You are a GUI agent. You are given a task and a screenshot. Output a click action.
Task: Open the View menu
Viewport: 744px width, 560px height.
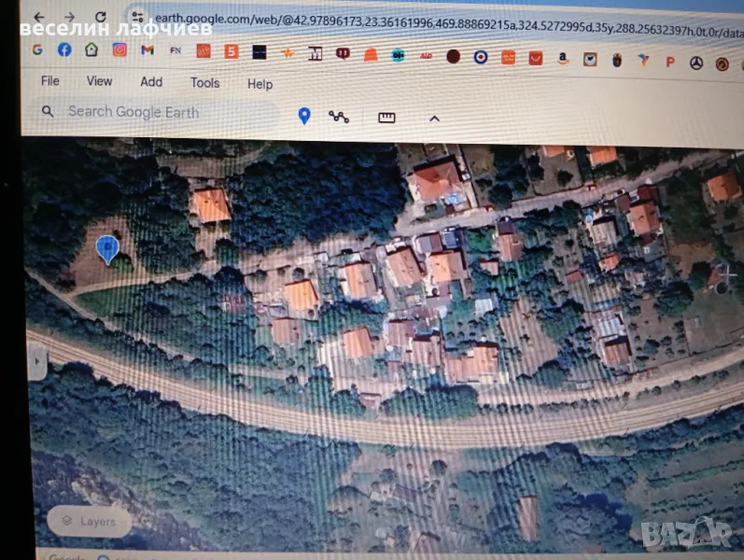pyautogui.click(x=100, y=81)
